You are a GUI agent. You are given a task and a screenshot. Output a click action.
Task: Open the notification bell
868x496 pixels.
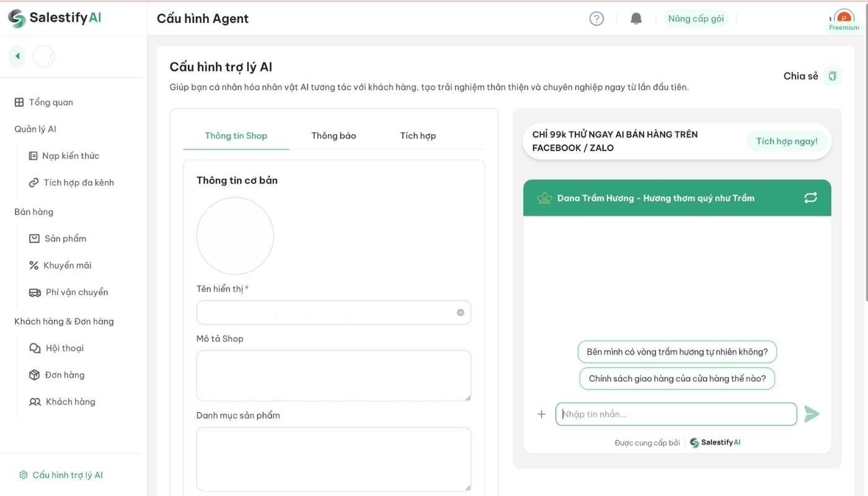[x=635, y=17]
